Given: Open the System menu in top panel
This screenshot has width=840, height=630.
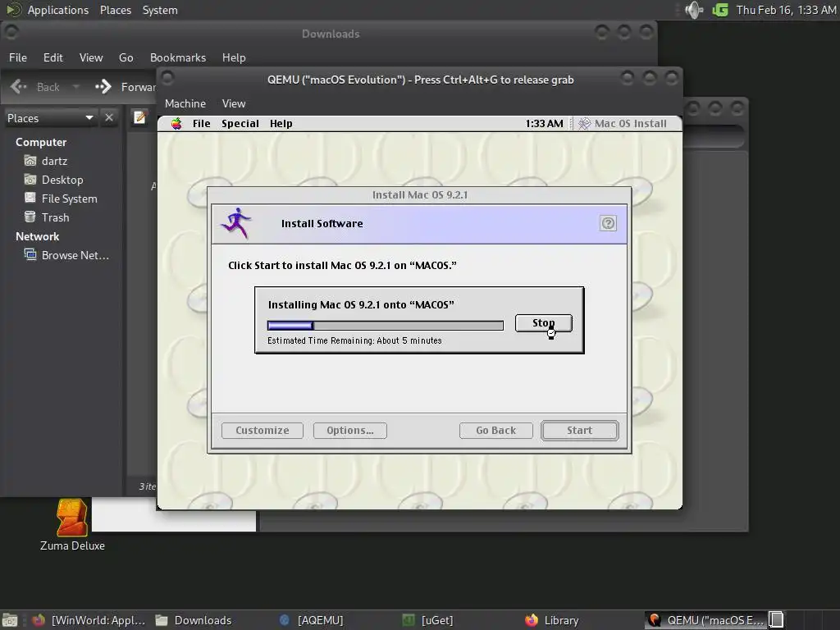Looking at the screenshot, I should pos(160,10).
